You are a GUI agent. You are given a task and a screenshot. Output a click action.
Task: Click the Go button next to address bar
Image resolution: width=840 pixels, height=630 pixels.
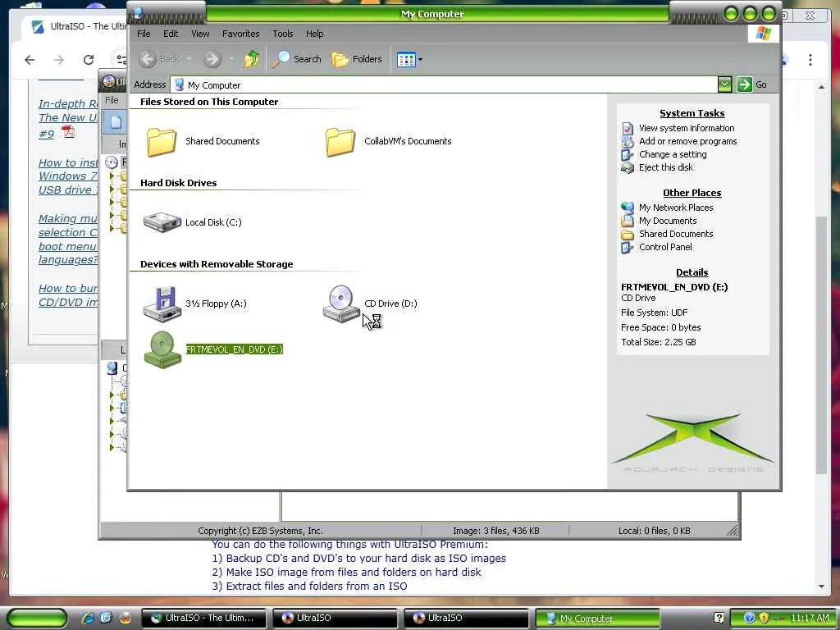coord(752,84)
